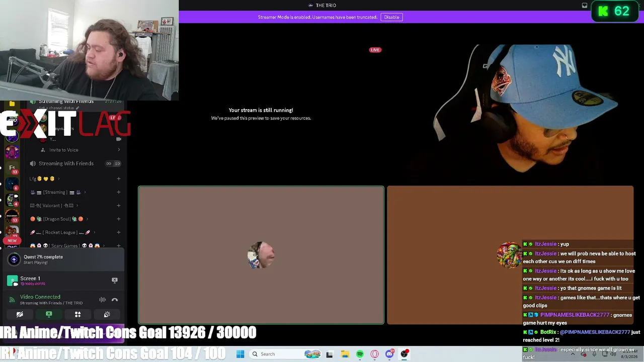Open Discord from taskbar
The image size is (644, 362).
(389, 354)
